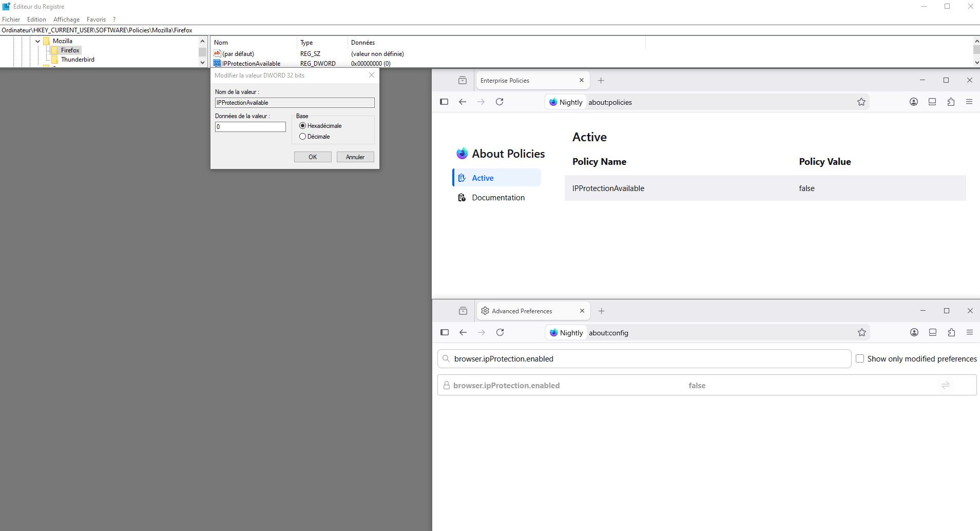The width and height of the screenshot is (980, 531).
Task: Bookmark the about:config page with star
Action: coord(862,333)
